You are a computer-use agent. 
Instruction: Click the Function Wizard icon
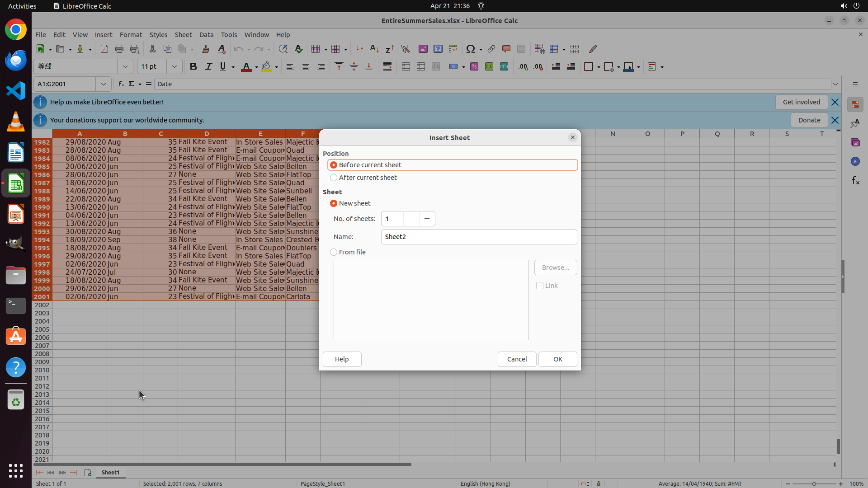(x=121, y=84)
